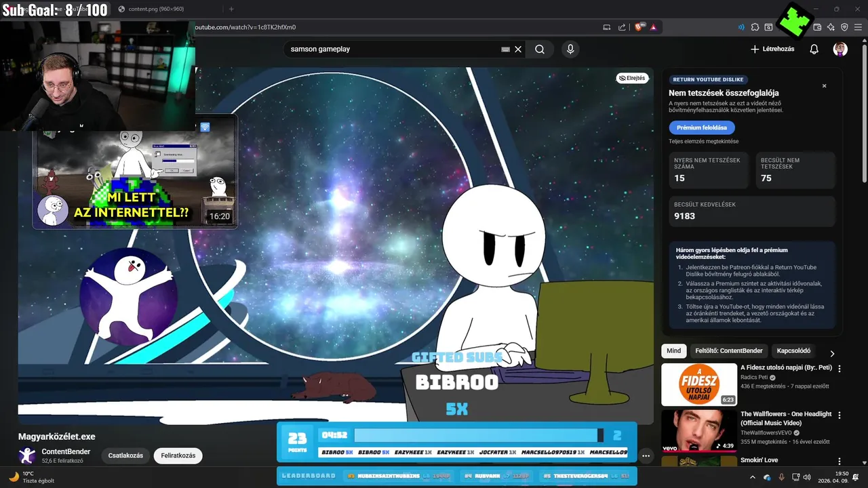Image resolution: width=868 pixels, height=488 pixels.
Task: Click the 'Nyers nem tetszések száma' 15 card
Action: [x=708, y=170]
